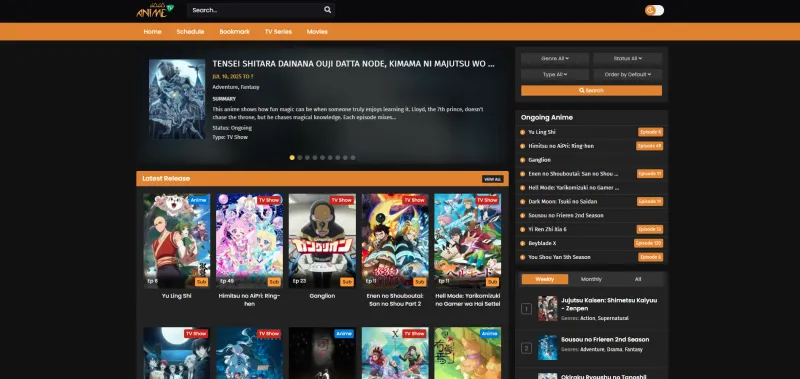Open the Schedule page

[x=190, y=32]
